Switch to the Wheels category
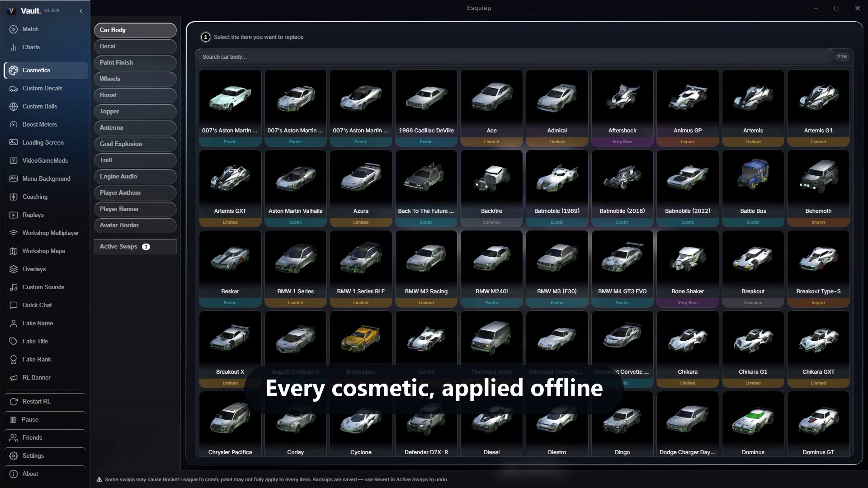 tap(135, 79)
